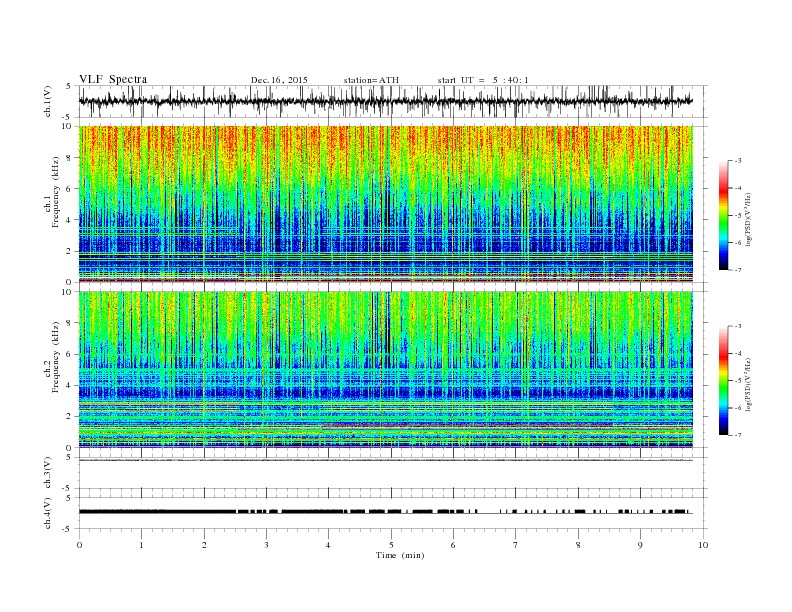The image size is (792, 612).
Task: Click the "VLF Spectra" plot title
Action: (x=113, y=79)
